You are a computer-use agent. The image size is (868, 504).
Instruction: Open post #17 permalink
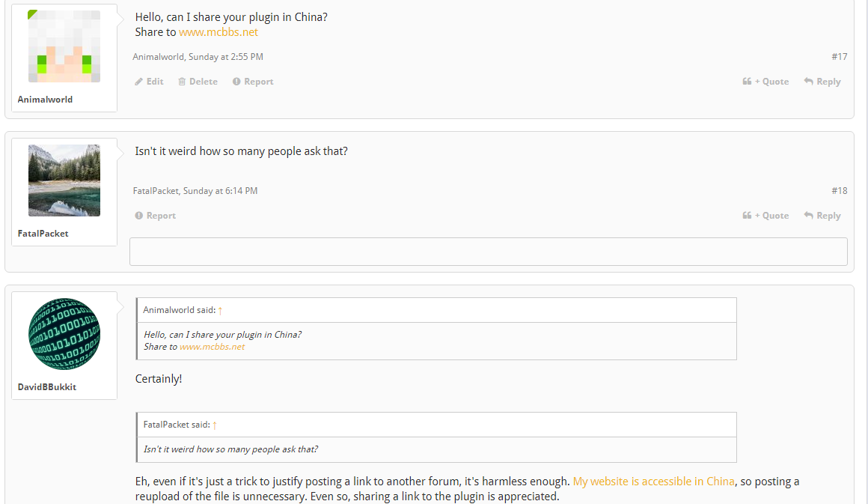(839, 57)
